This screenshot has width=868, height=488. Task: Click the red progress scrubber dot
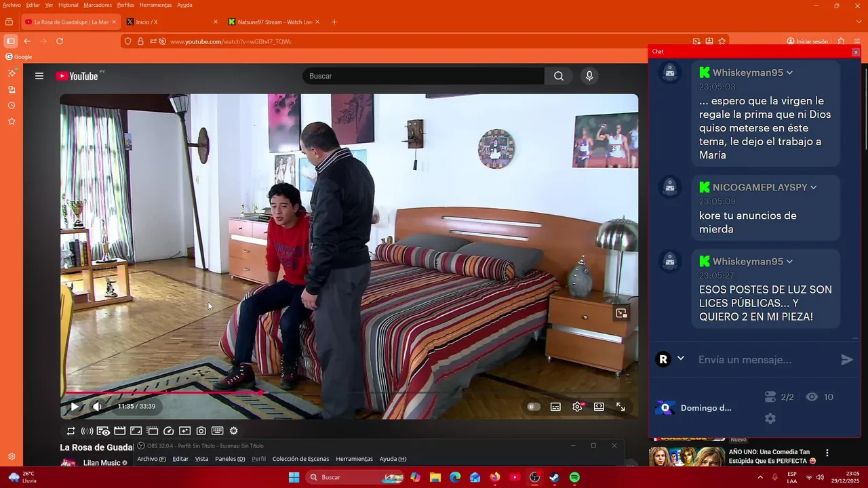tap(261, 392)
